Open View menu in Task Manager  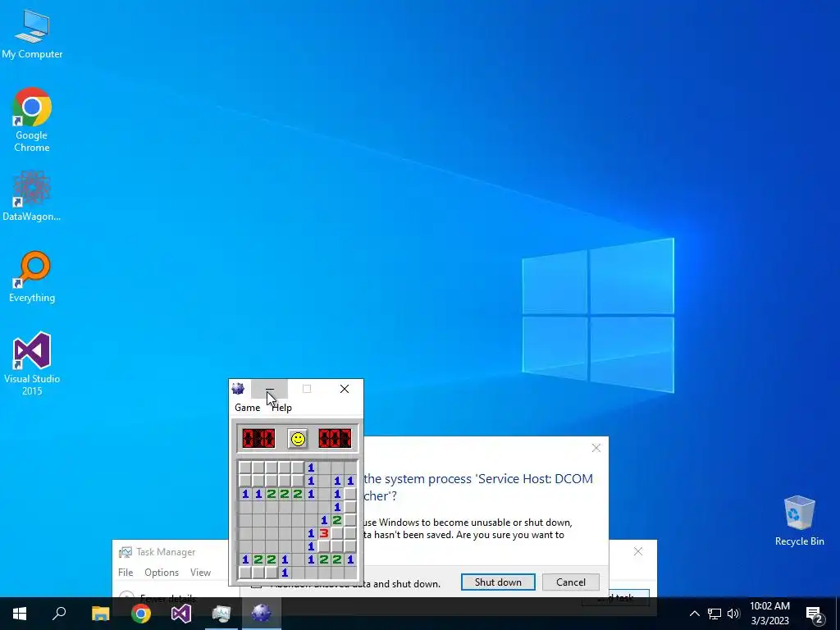coord(200,572)
